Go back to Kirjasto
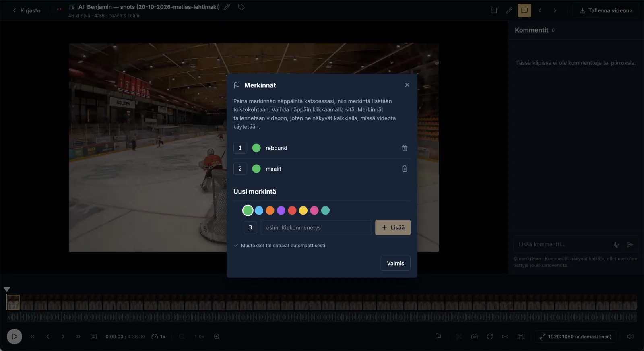644x351 pixels. (x=27, y=10)
